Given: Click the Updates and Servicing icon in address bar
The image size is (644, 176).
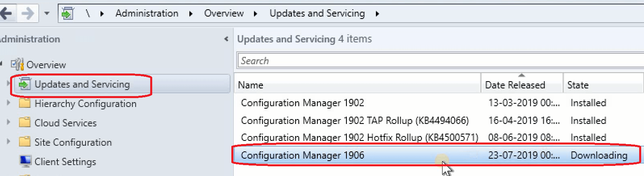Looking at the screenshot, I should (x=67, y=13).
